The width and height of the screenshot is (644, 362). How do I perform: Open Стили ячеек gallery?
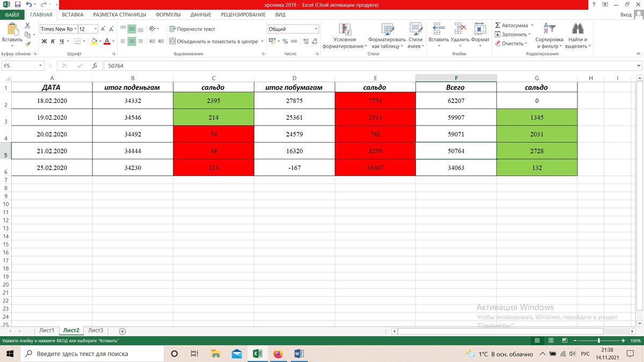pyautogui.click(x=415, y=36)
